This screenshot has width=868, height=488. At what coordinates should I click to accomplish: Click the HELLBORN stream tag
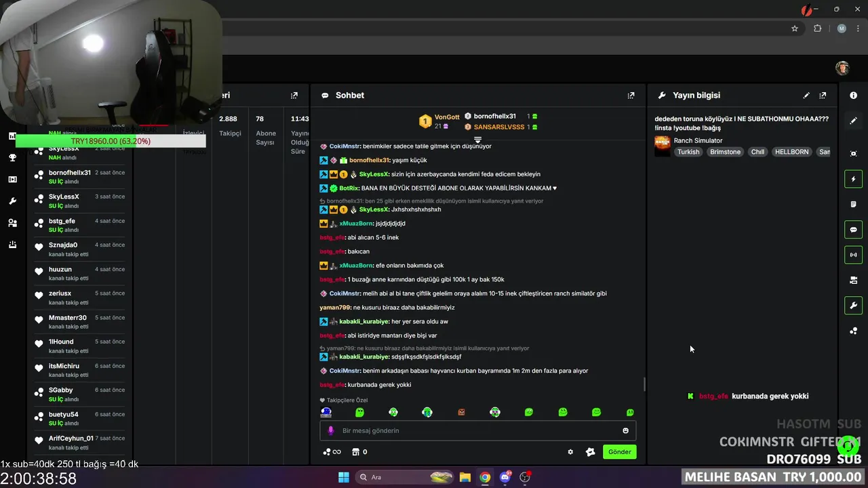click(x=792, y=152)
